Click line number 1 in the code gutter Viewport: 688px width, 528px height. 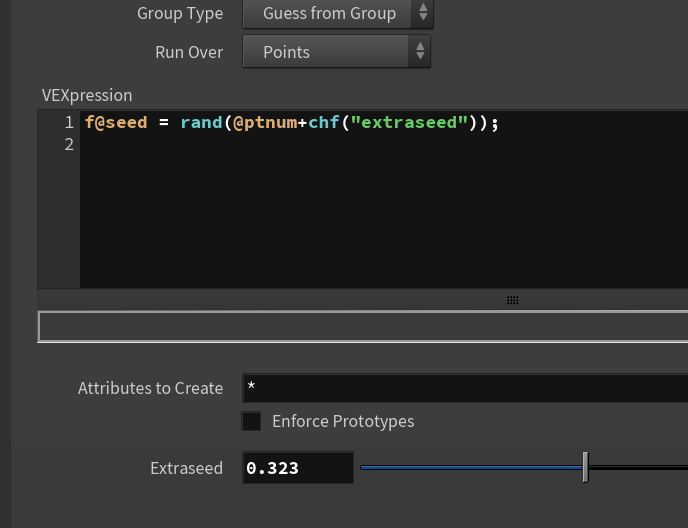pos(69,122)
